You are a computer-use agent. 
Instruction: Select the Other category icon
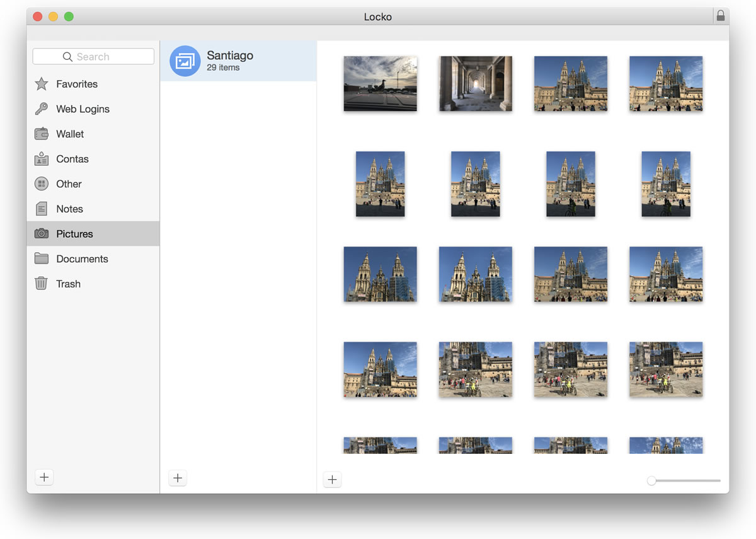[x=42, y=184]
